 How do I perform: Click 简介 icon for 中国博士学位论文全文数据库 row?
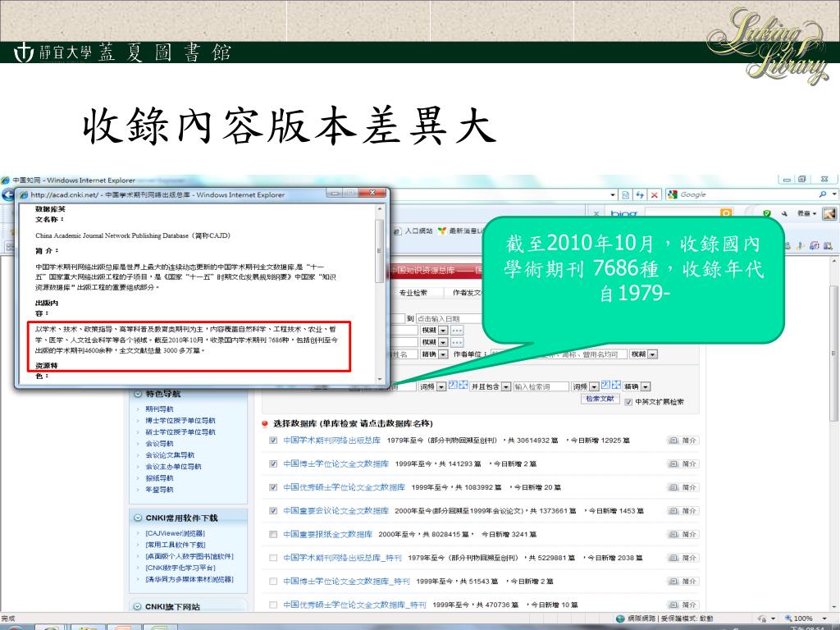(x=683, y=464)
